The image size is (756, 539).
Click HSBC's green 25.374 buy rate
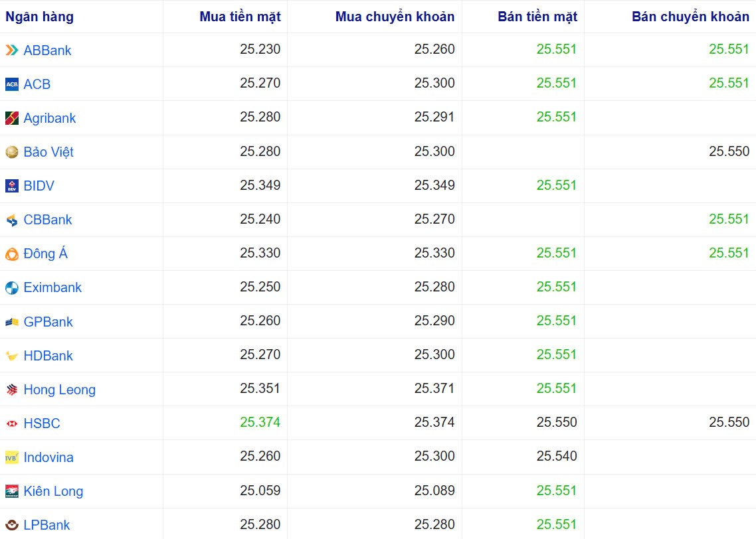tap(261, 422)
